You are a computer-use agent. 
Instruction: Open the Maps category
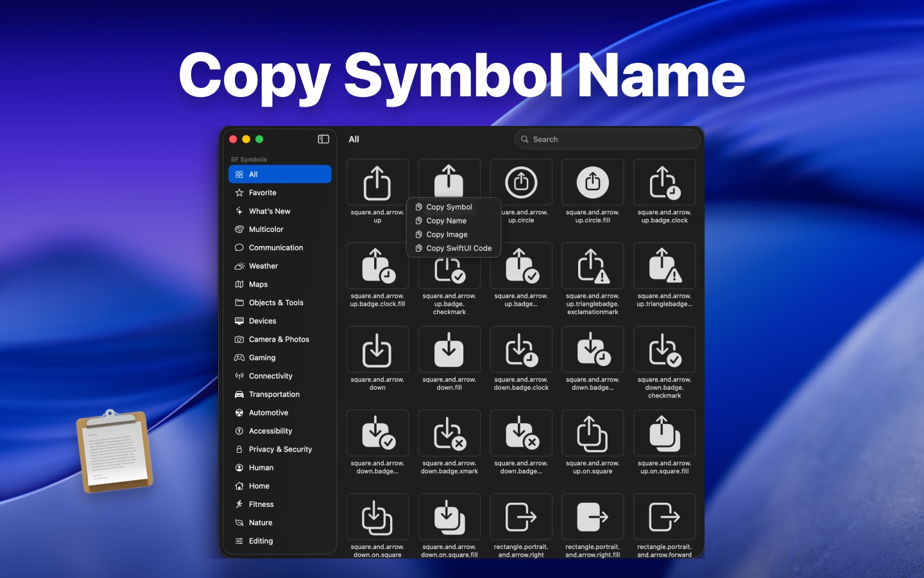280,284
